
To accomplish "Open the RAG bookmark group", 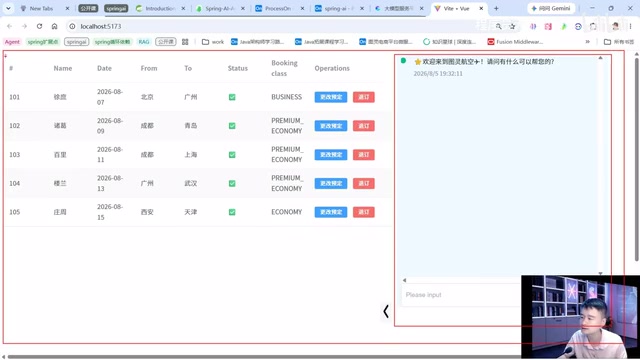I will [x=144, y=42].
